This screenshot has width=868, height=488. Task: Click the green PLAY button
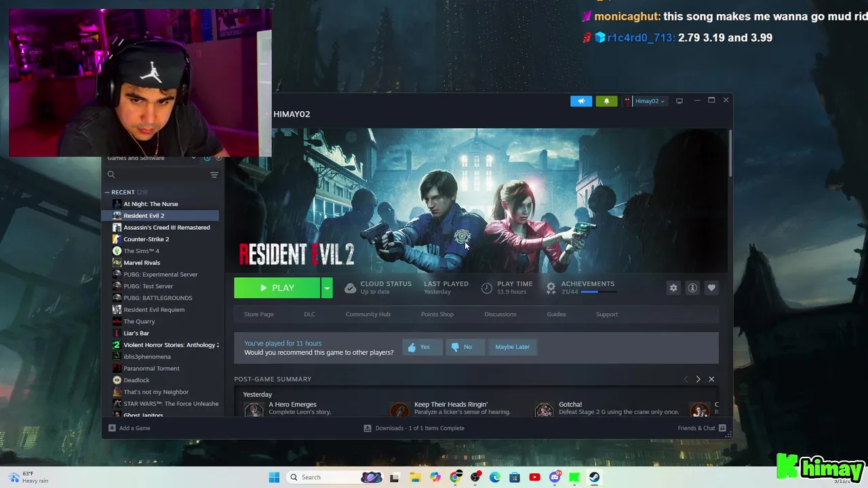click(x=277, y=288)
